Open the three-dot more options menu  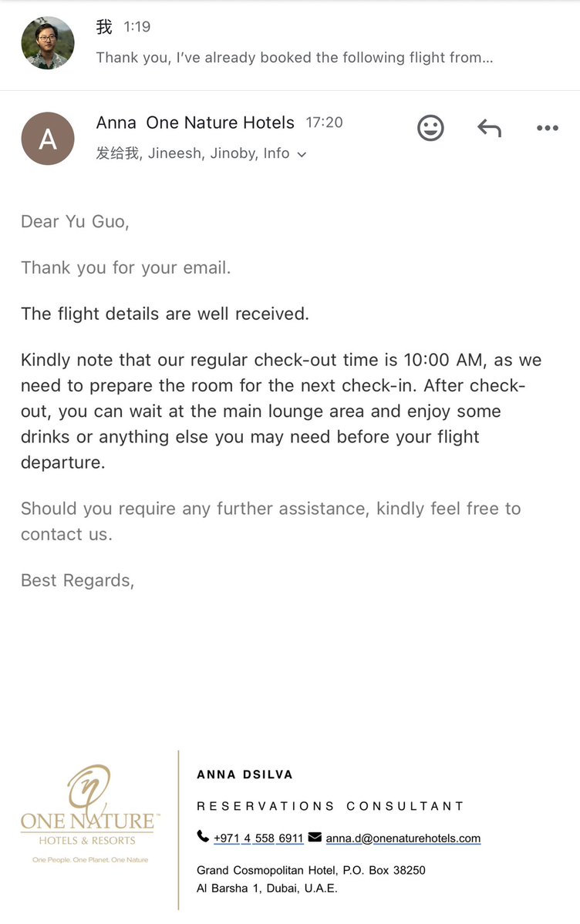pos(548,128)
